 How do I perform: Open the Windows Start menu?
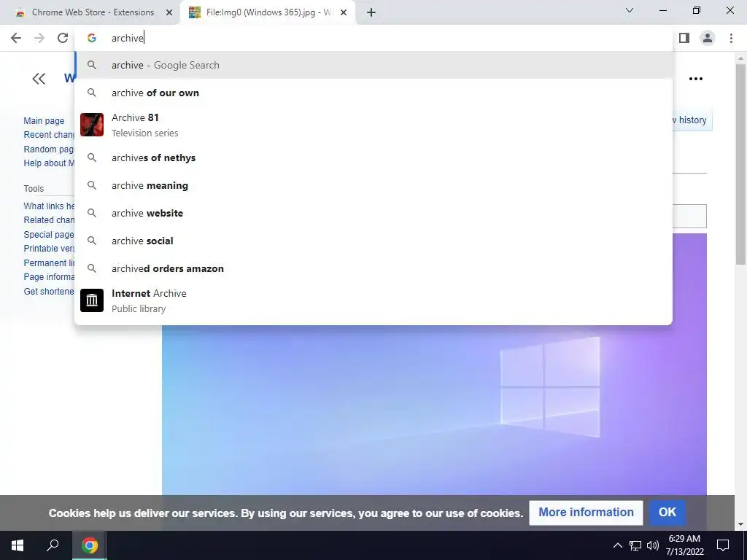click(x=18, y=545)
